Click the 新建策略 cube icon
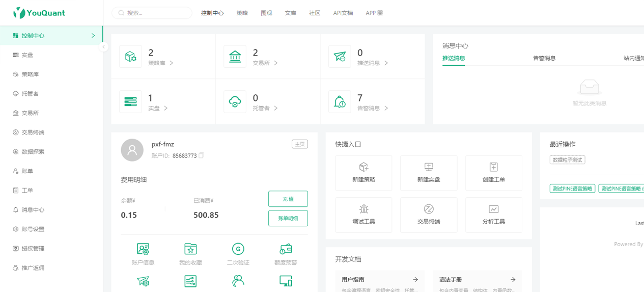Image resolution: width=644 pixels, height=292 pixels. (x=363, y=167)
